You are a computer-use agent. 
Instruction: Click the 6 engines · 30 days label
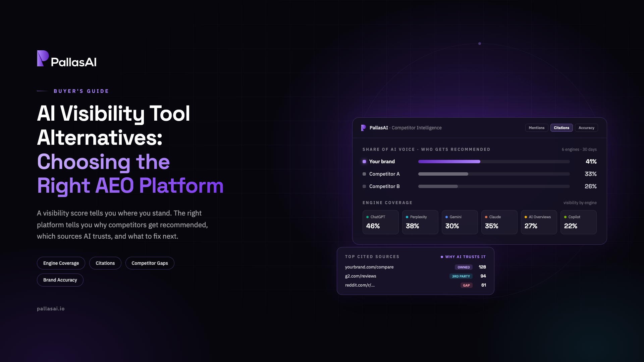point(579,149)
